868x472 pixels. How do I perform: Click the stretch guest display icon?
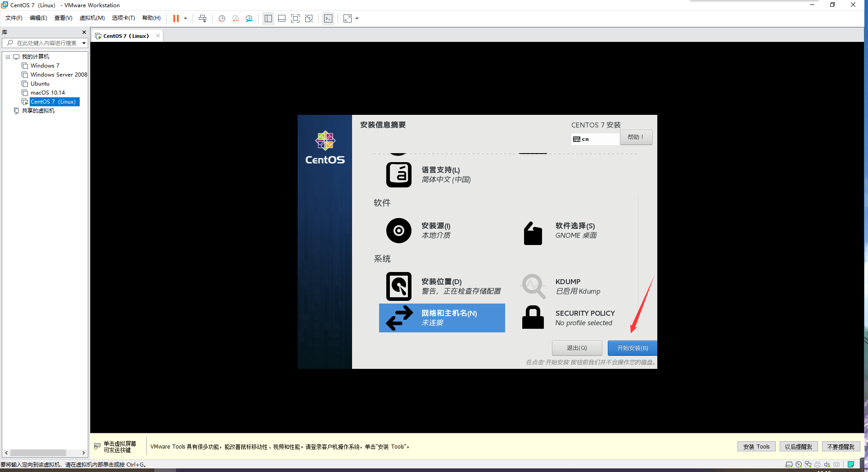(348, 18)
